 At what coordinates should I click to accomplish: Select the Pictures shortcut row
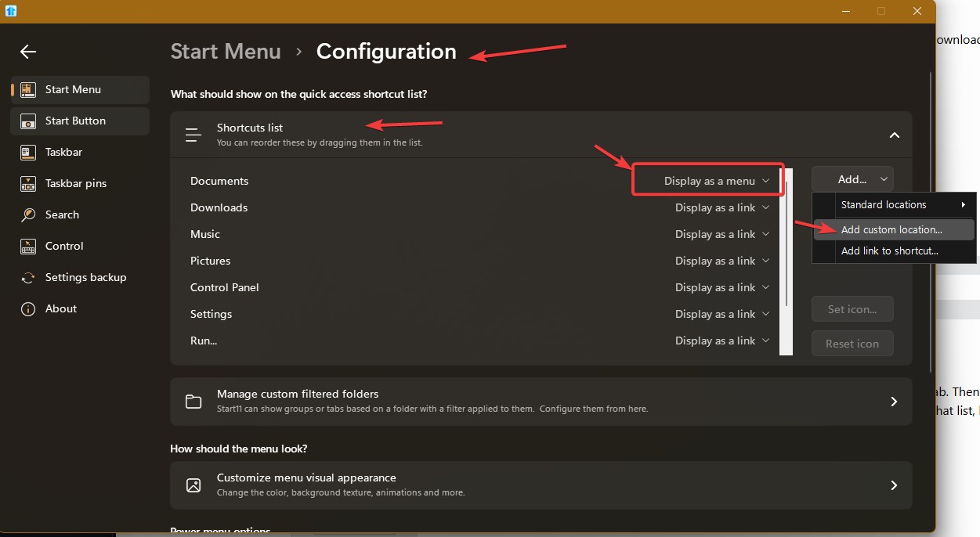click(x=481, y=261)
